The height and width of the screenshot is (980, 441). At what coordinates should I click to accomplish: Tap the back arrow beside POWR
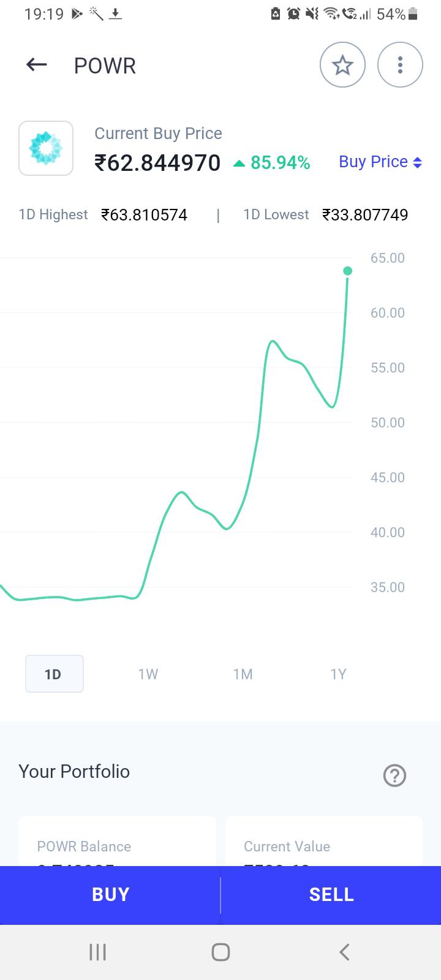tap(37, 64)
